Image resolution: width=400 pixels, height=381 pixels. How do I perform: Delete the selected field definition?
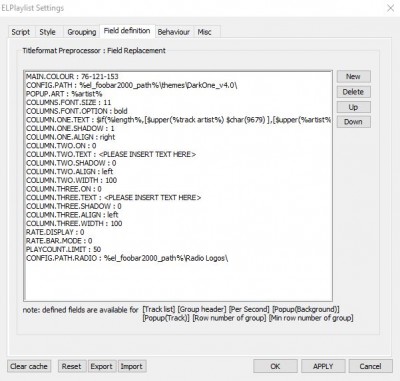[353, 92]
